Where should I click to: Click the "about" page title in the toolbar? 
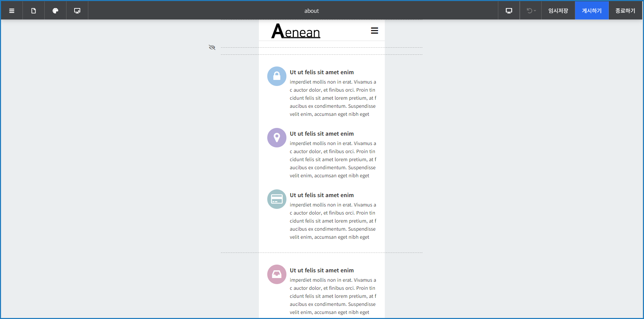pos(312,11)
